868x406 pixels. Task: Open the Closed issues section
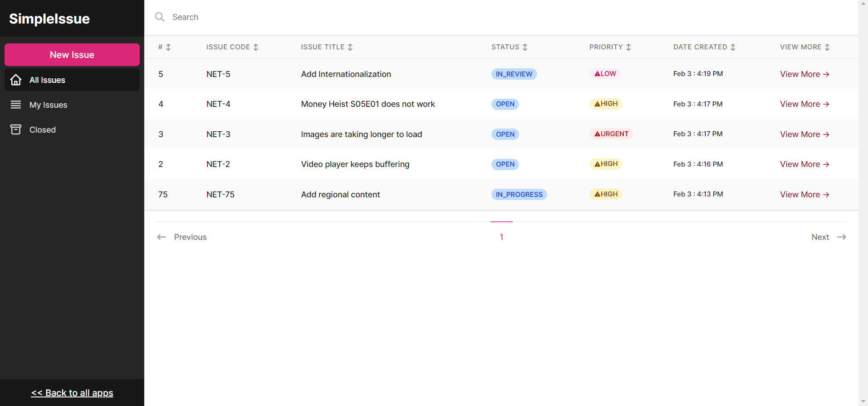72,129
